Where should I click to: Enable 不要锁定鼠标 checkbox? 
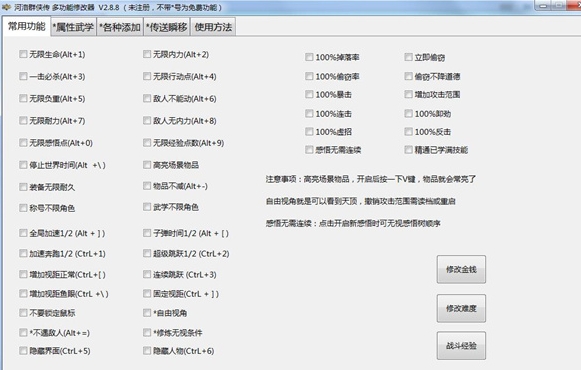23,313
